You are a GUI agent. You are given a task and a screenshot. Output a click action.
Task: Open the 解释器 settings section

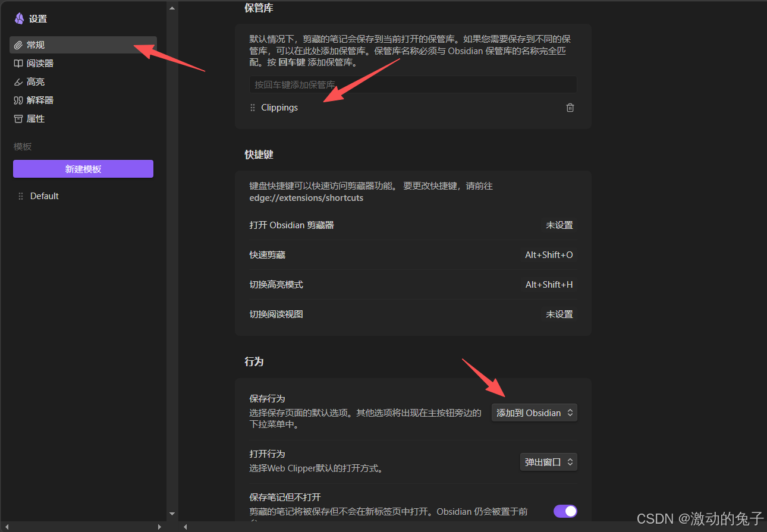point(83,100)
